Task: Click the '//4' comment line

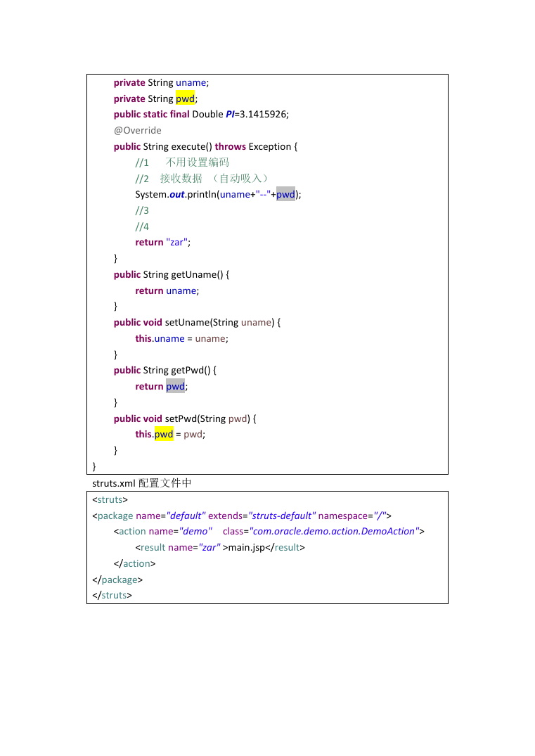Action: pyautogui.click(x=142, y=226)
